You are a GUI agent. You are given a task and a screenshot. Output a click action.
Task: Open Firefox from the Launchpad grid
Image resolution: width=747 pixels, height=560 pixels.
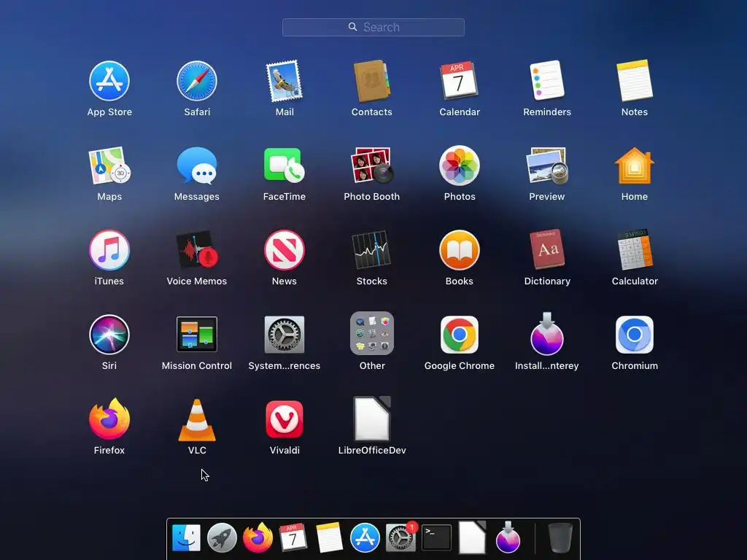109,419
